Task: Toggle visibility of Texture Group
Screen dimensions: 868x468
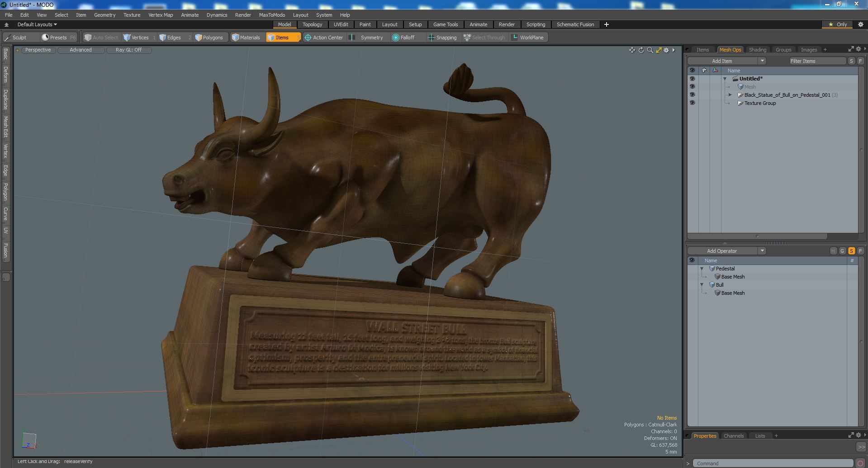Action: click(692, 103)
